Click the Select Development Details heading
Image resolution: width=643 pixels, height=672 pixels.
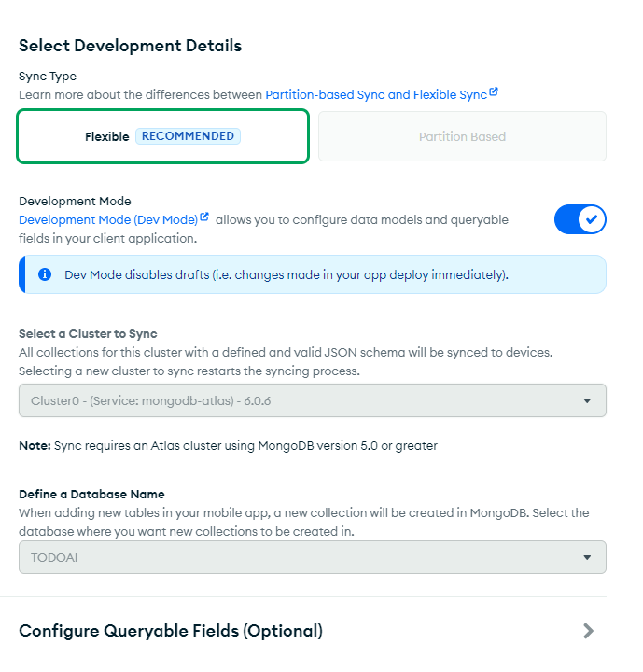tap(131, 46)
